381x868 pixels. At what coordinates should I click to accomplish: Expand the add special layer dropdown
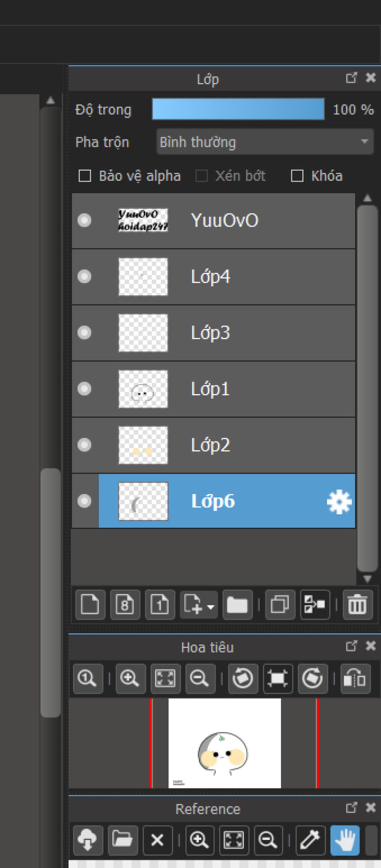[211, 606]
